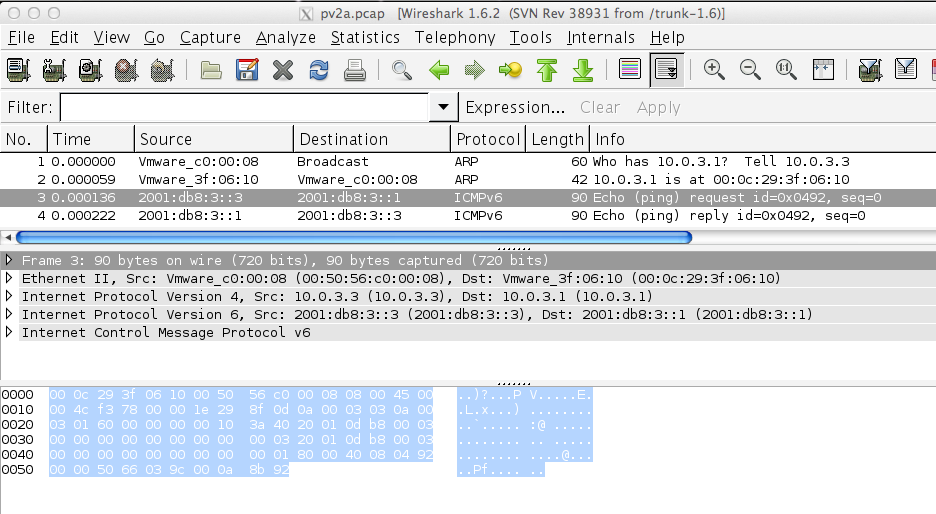Open the Tools menu
The image size is (936, 514).
[x=531, y=38]
